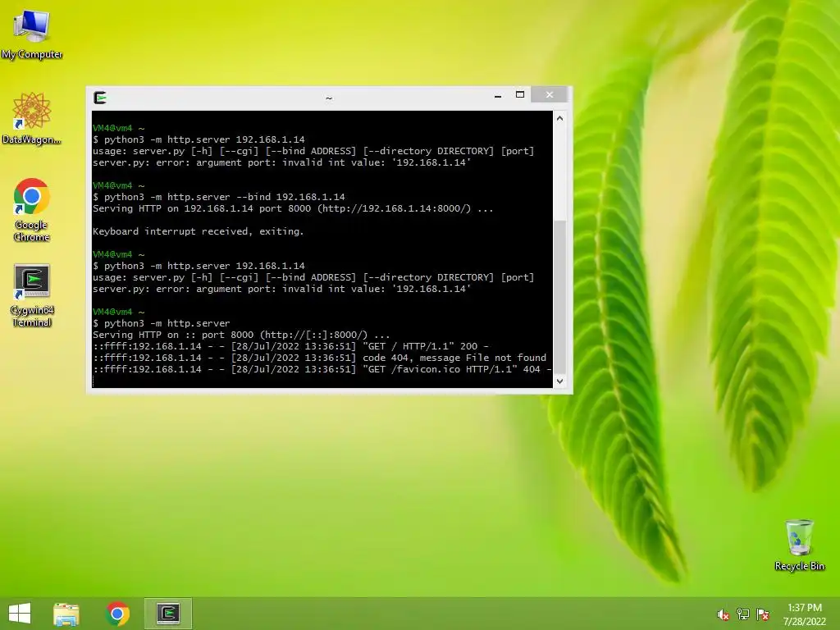Click the terminal vertical scrollbar thumb

559,296
